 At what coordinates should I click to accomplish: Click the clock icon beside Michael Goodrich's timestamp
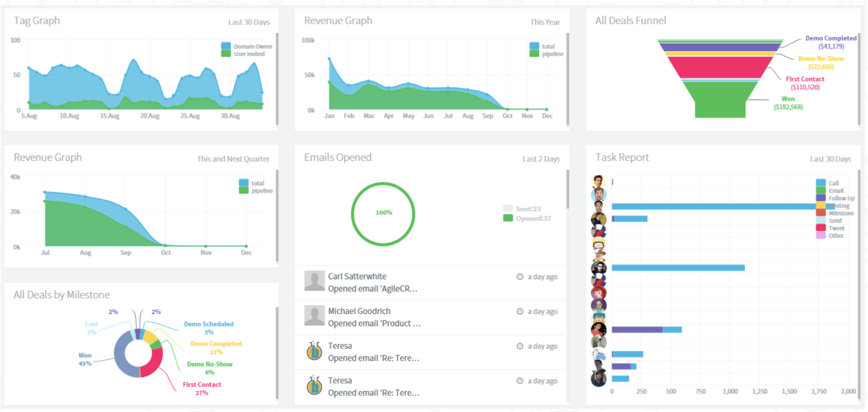520,311
